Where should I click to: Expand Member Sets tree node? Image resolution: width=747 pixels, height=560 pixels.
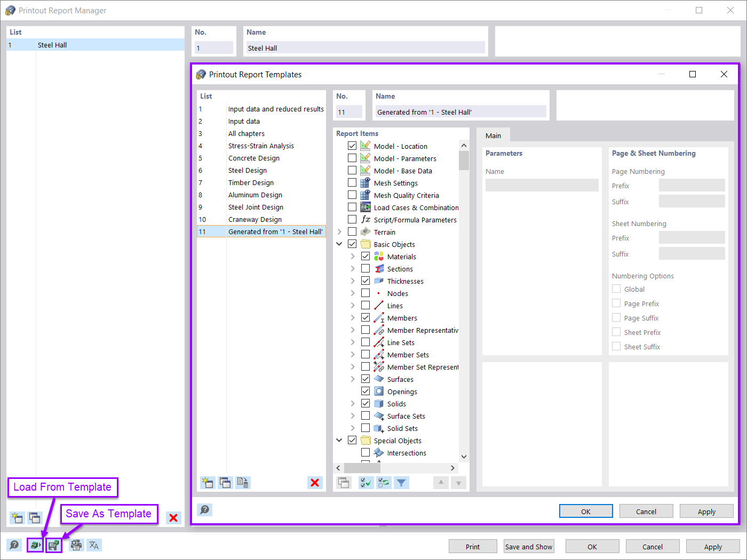point(353,355)
